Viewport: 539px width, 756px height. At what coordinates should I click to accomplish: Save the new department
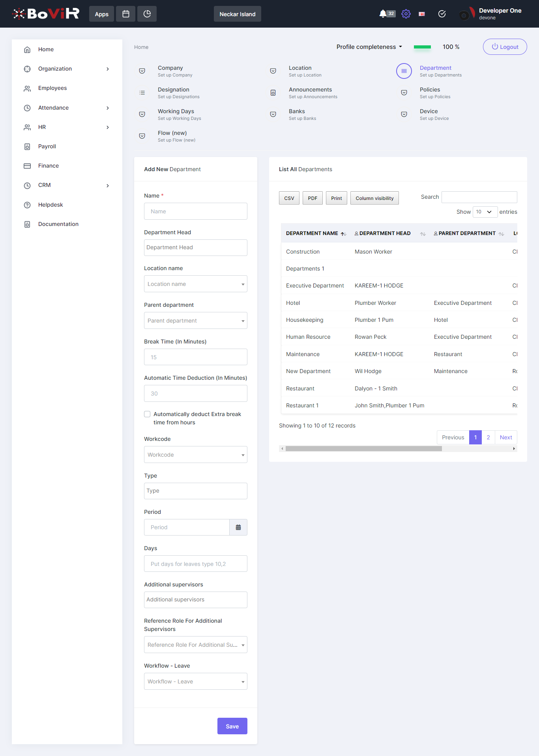(x=232, y=726)
